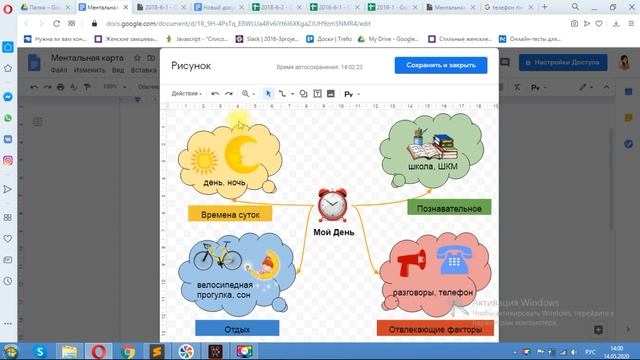This screenshot has height=360, width=640.
Task: Select the Text box tool
Action: click(x=317, y=94)
